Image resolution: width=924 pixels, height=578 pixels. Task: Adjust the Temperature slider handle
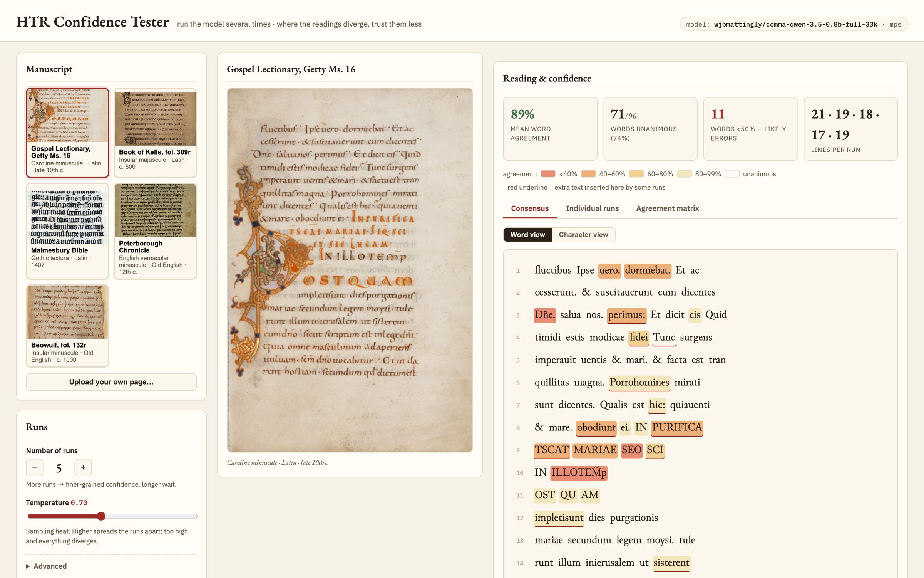click(101, 516)
